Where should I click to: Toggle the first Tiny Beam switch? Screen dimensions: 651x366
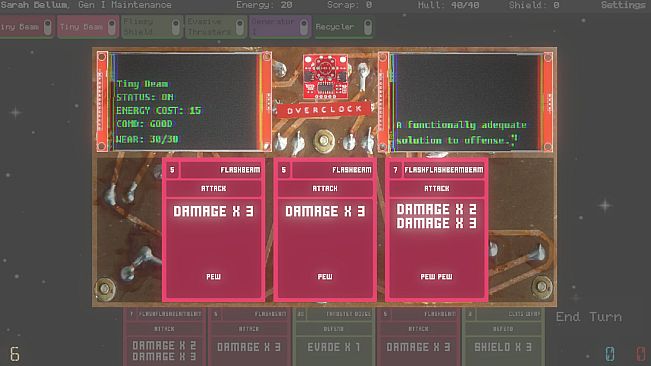(x=48, y=27)
